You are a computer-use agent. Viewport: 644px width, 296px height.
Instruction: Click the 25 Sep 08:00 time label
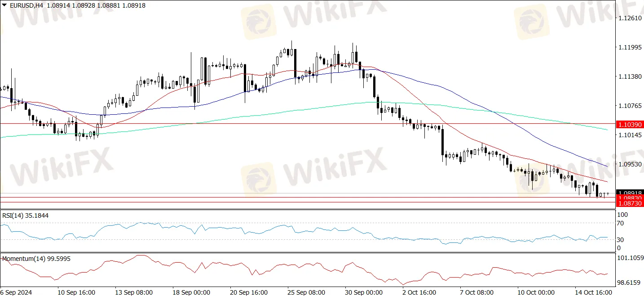(x=306, y=292)
